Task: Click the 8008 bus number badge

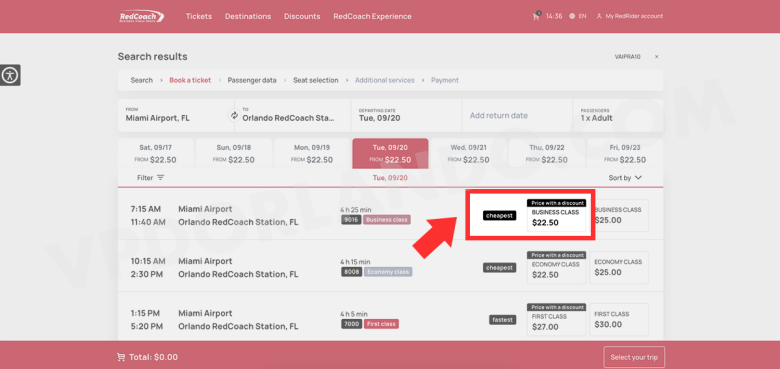Action: [x=351, y=272]
